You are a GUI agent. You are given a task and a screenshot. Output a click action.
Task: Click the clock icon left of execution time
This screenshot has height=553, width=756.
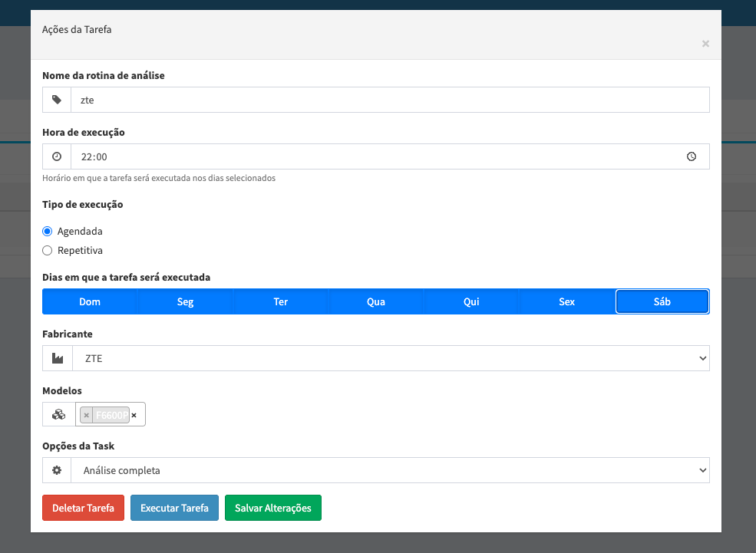[x=57, y=156]
